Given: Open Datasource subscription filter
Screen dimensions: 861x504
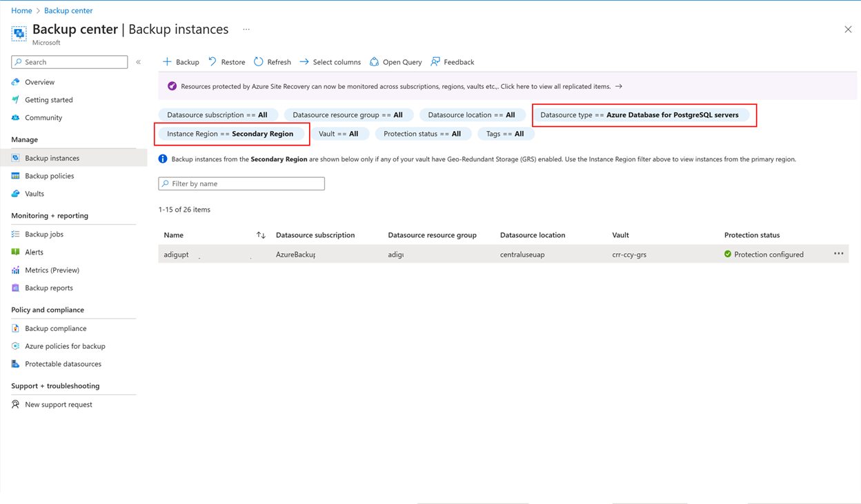Looking at the screenshot, I should coord(217,115).
